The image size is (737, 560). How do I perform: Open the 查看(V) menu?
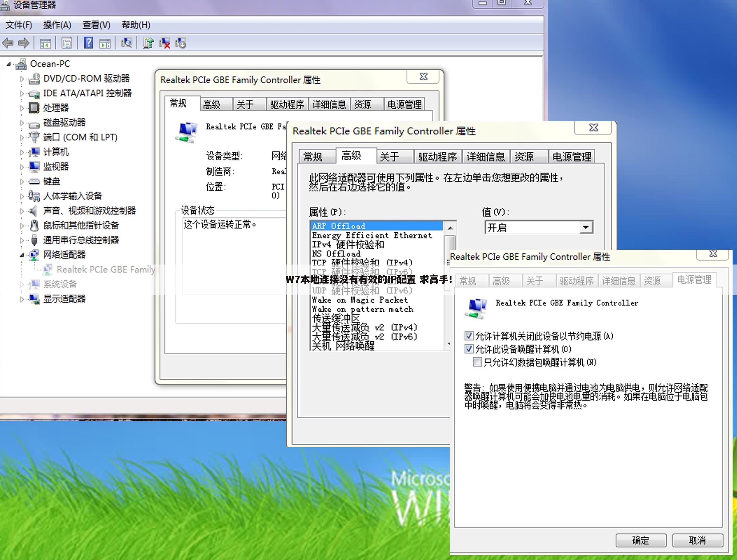coord(96,25)
